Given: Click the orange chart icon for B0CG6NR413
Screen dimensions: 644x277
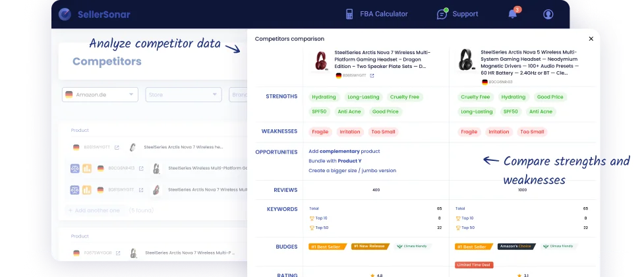Looking at the screenshot, I should pyautogui.click(x=86, y=168).
